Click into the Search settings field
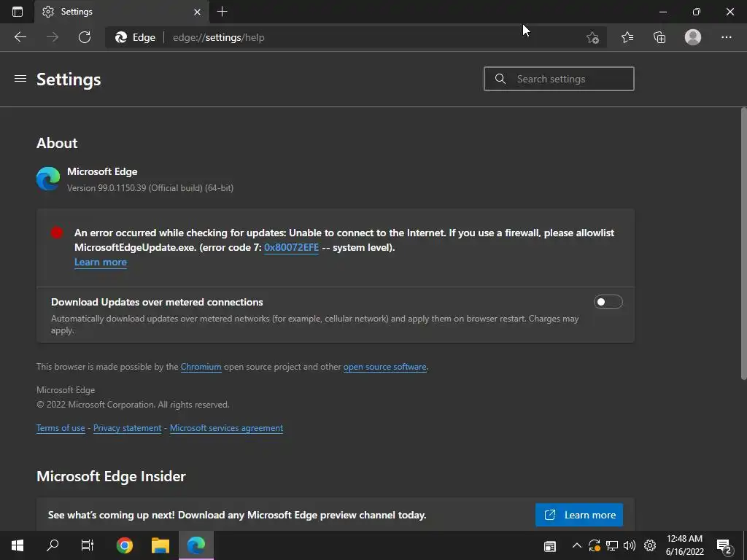The image size is (747, 560). point(559,79)
